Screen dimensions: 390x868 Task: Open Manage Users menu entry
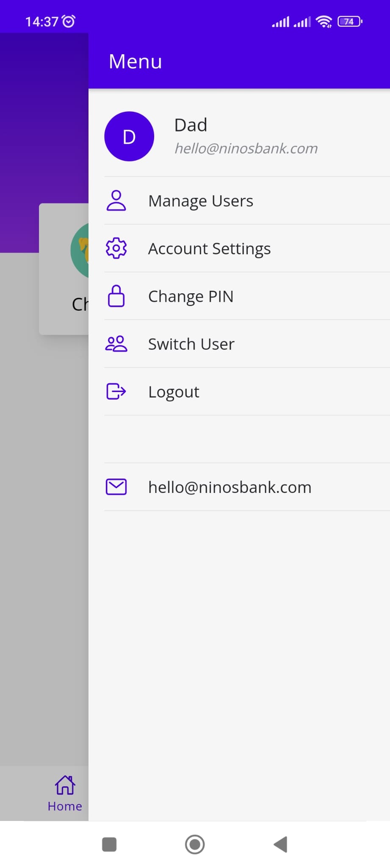click(x=247, y=200)
